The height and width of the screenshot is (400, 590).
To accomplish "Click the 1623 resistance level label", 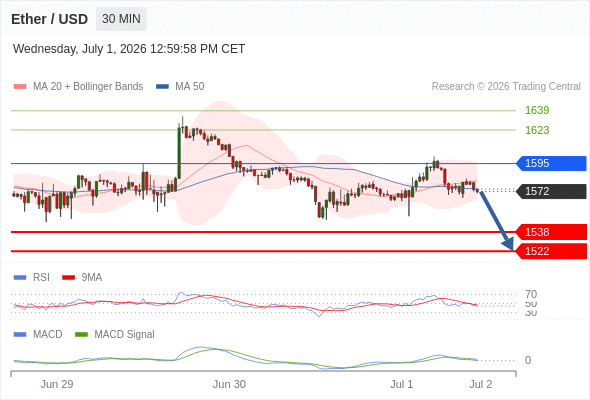I will [x=537, y=130].
